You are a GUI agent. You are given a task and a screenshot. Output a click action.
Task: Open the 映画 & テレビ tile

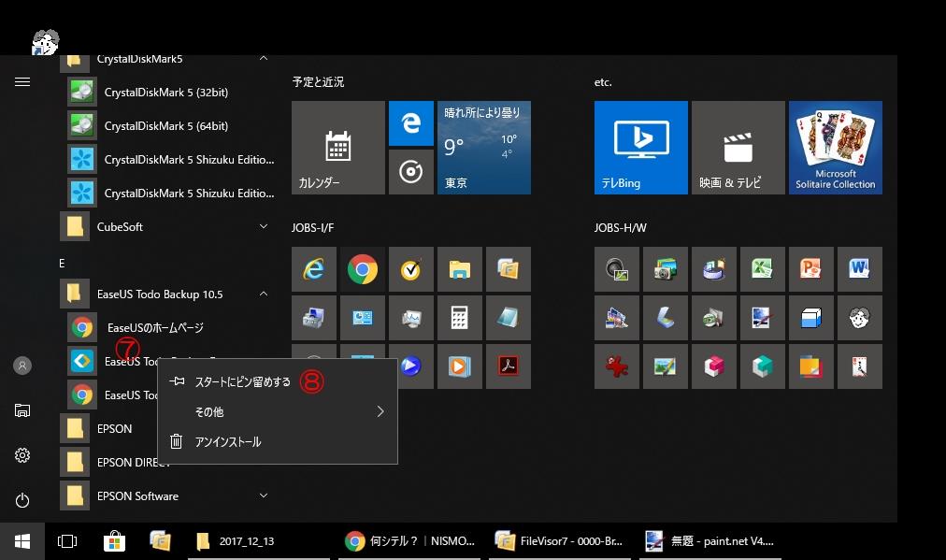click(x=738, y=148)
